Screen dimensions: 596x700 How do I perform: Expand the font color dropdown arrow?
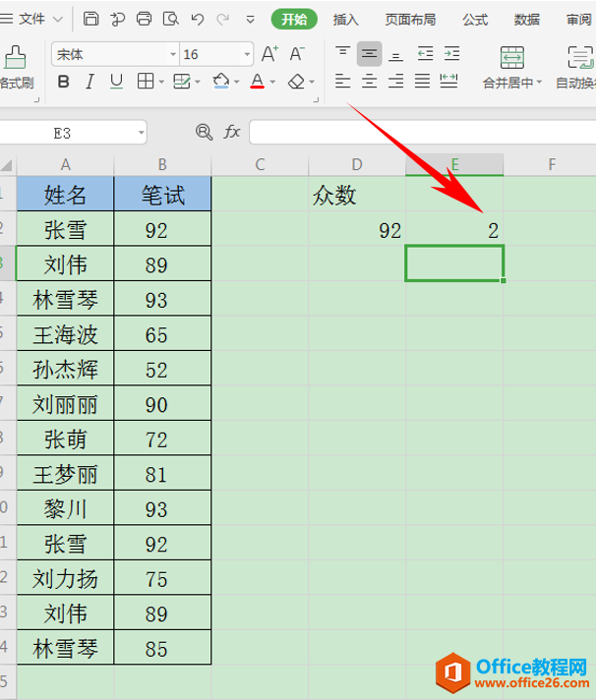click(x=272, y=83)
